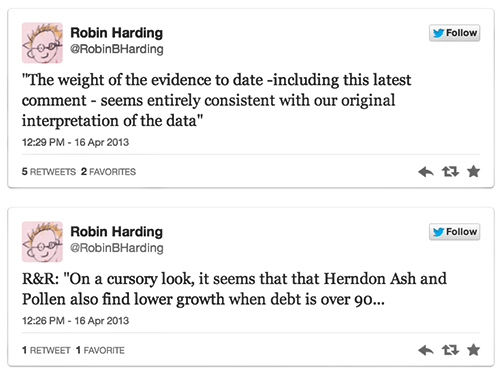Retweet the 12:29 PM tweet
The width and height of the screenshot is (504, 376).
click(450, 172)
